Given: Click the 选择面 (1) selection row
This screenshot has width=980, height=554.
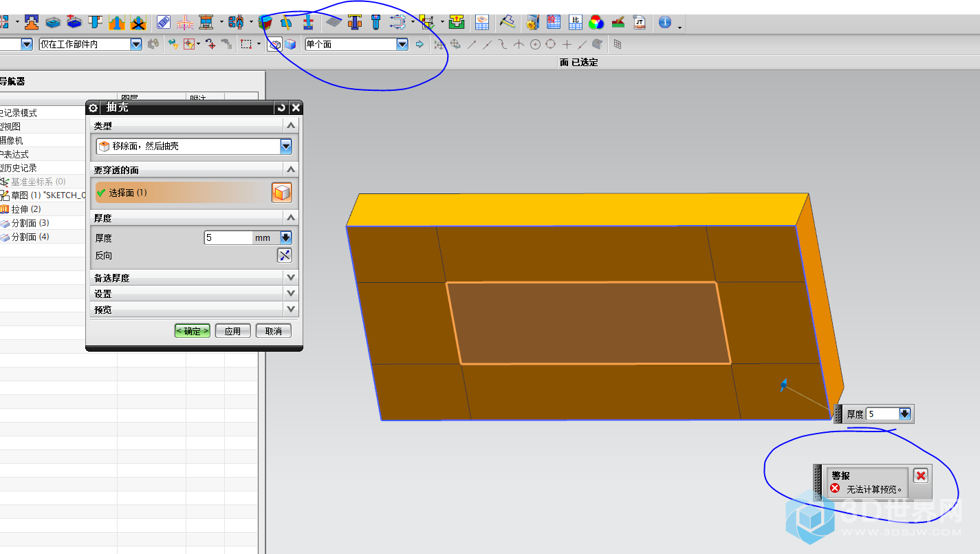Looking at the screenshot, I should 182,193.
